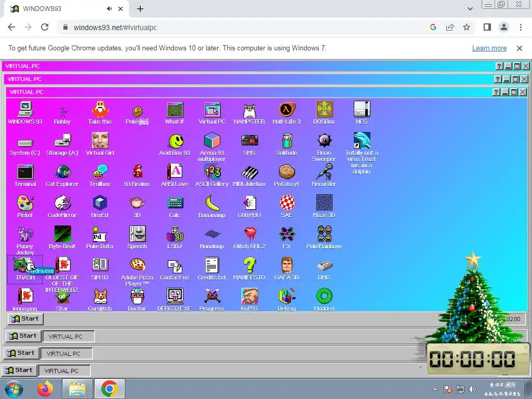Image resolution: width=532 pixels, height=399 pixels.
Task: Open the Puke Data icon
Action: (x=100, y=237)
